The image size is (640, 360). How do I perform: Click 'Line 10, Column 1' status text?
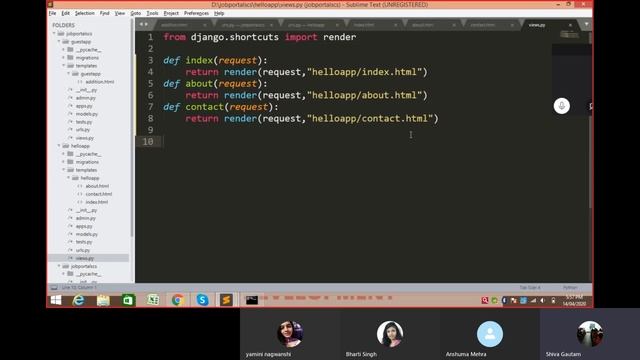point(79,287)
